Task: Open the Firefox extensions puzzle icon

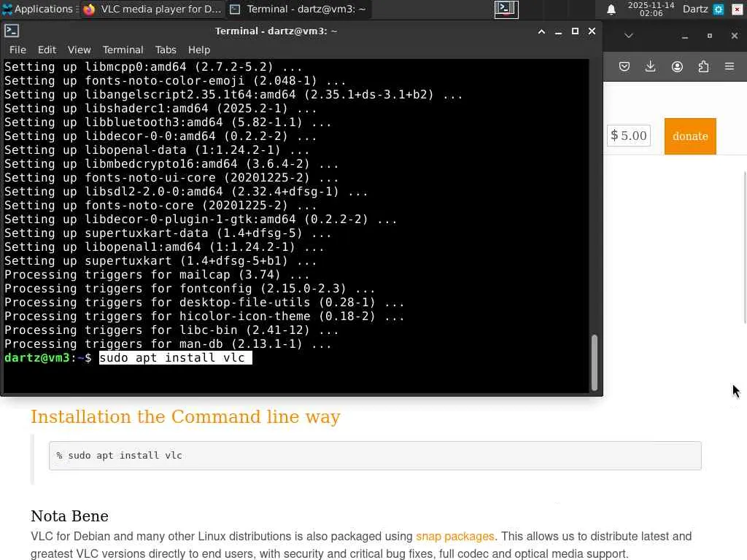Action: pyautogui.click(x=703, y=66)
